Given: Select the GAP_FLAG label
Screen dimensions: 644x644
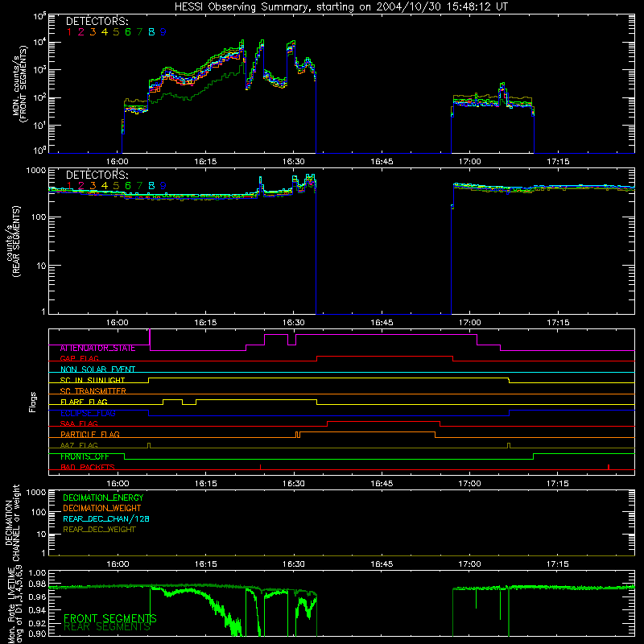Looking at the screenshot, I should tap(79, 358).
